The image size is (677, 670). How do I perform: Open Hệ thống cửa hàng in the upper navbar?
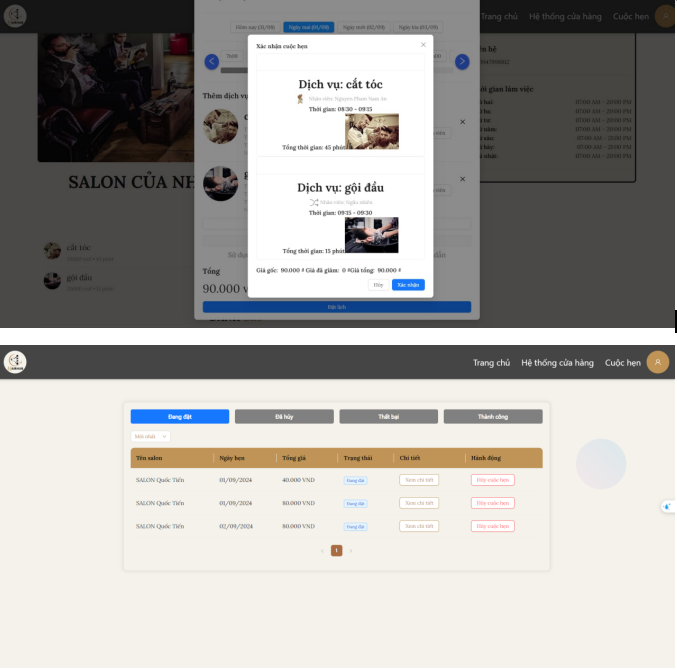[565, 16]
